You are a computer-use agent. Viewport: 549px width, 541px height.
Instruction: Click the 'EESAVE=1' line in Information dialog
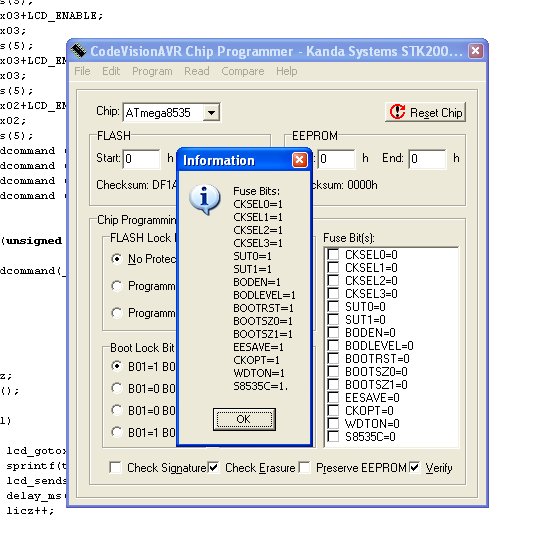(x=258, y=347)
